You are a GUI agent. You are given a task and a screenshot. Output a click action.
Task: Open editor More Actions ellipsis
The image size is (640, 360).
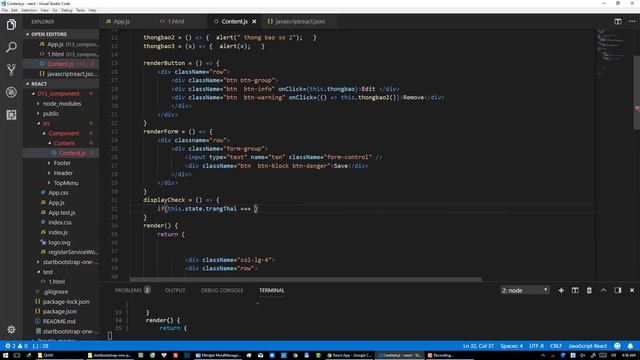click(632, 21)
